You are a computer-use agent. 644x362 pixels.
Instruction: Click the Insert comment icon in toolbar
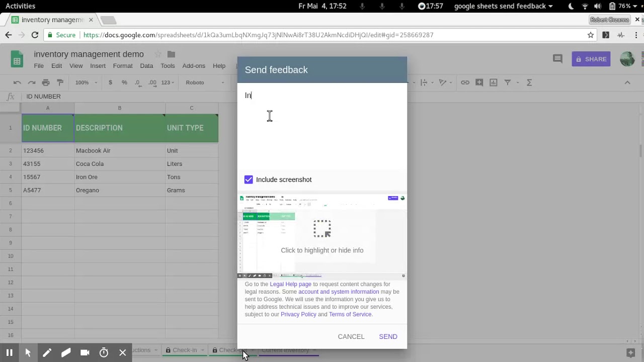(x=479, y=82)
